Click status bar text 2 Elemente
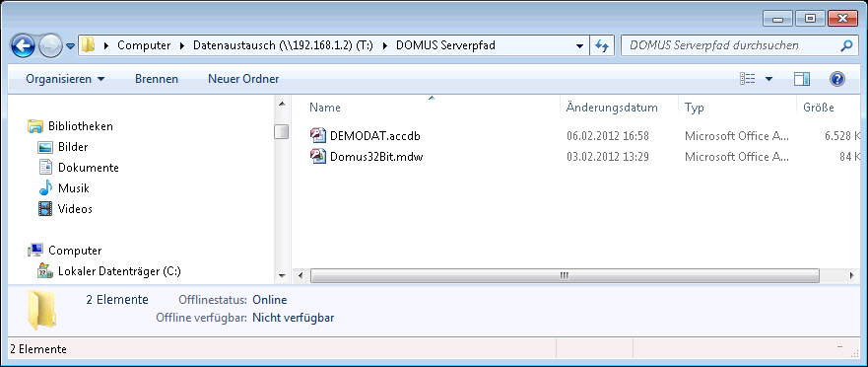This screenshot has width=868, height=367. click(x=38, y=349)
